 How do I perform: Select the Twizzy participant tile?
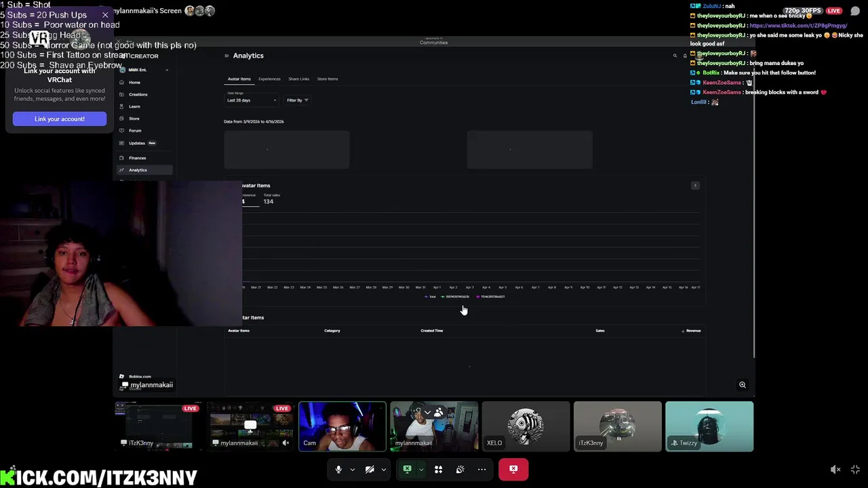pos(709,426)
